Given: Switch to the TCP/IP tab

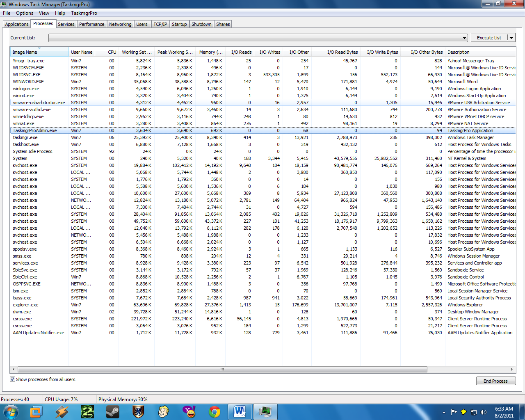Looking at the screenshot, I should (160, 24).
